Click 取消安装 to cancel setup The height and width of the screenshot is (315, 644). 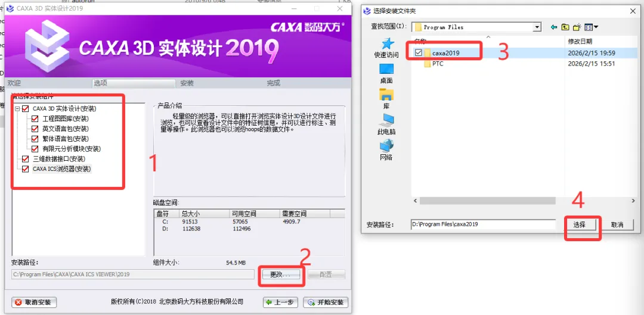pyautogui.click(x=33, y=302)
